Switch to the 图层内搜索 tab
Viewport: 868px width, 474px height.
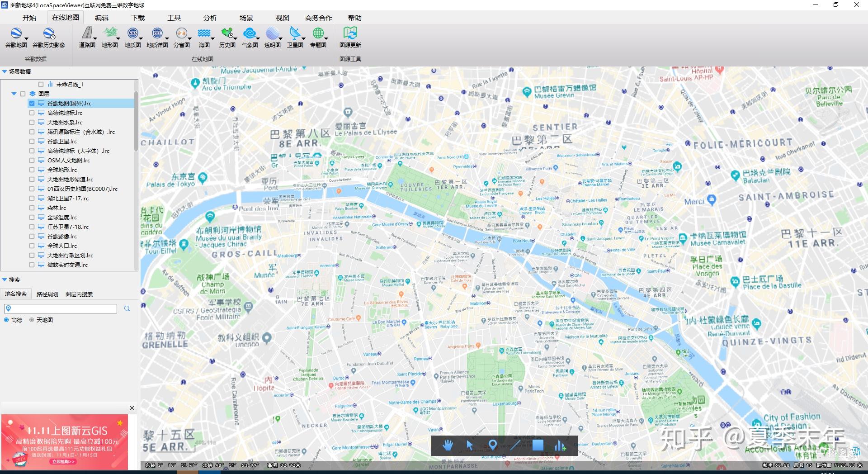click(79, 294)
